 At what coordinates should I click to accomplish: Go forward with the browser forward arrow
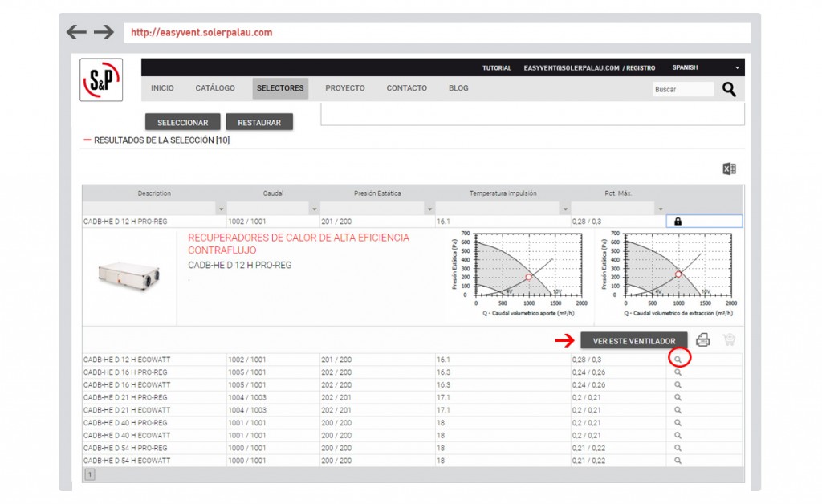click(104, 32)
